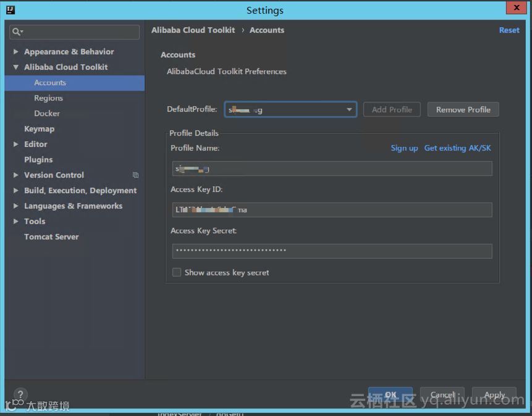Image resolution: width=532 pixels, height=416 pixels.
Task: Collapse the Alibaba Cloud Toolkit section
Action: 15,67
